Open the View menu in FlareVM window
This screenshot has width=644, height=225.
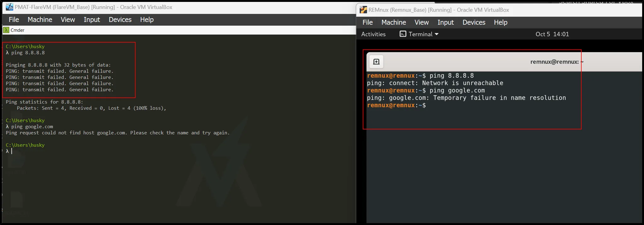(x=68, y=20)
